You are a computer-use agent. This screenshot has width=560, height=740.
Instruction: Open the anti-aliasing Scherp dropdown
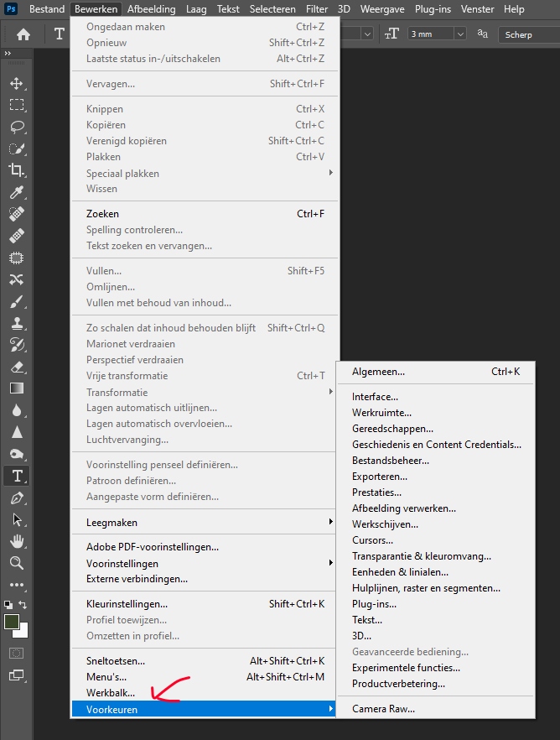529,34
